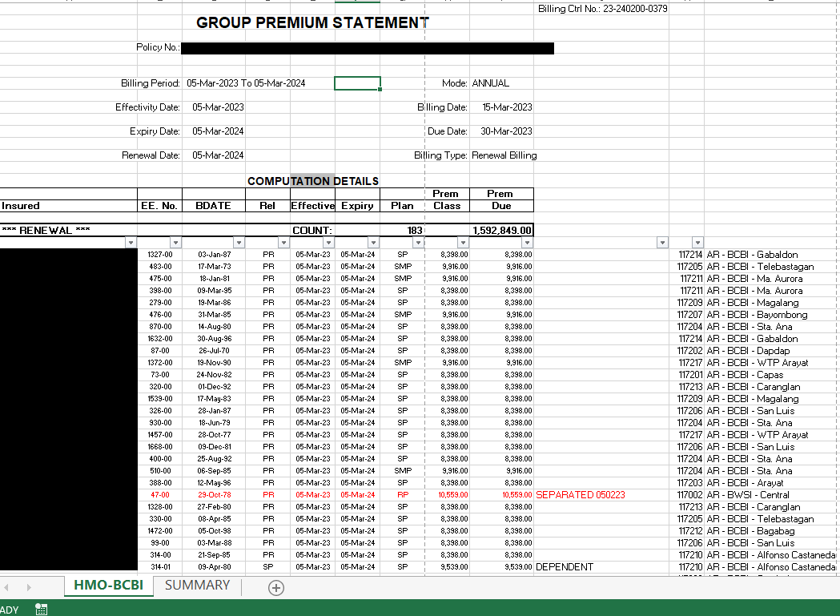Switch to the HMO-BCBI sheet tab

pos(109,586)
